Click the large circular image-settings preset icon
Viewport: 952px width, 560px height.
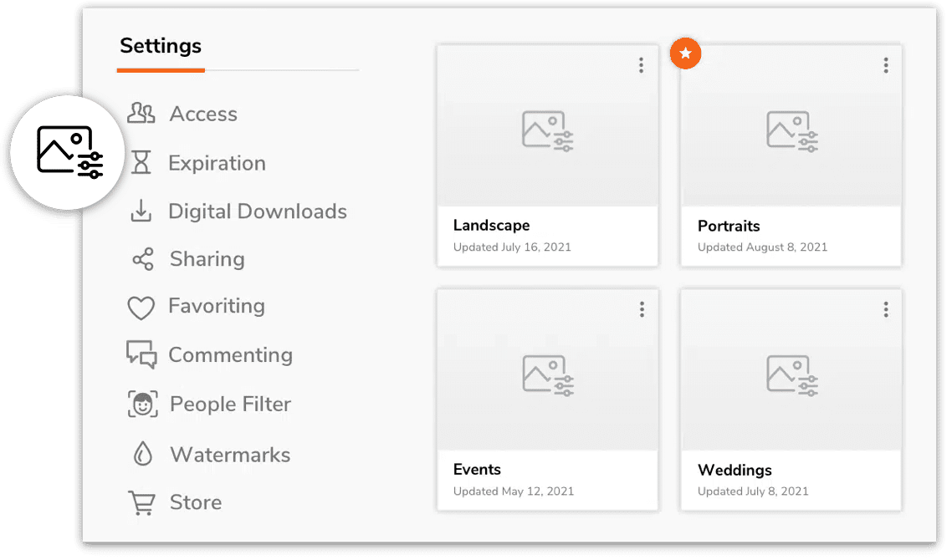click(x=68, y=152)
